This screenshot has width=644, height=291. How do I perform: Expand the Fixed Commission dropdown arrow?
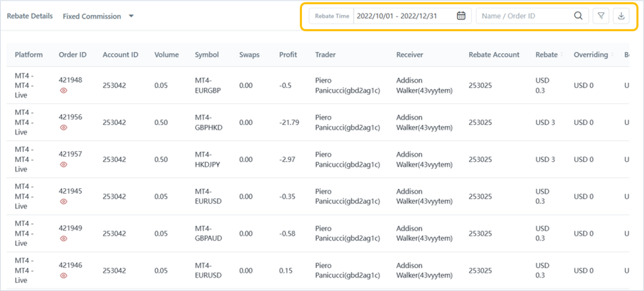coord(131,16)
